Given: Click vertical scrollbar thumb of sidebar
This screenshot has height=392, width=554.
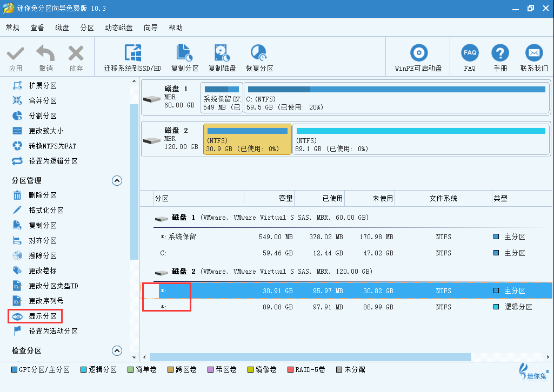Looking at the screenshot, I should coord(134,182).
